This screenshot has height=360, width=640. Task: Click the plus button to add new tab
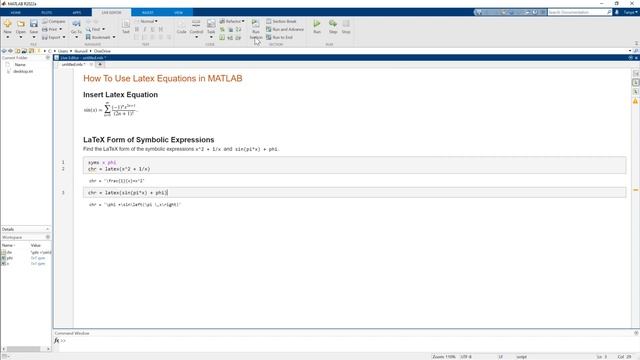pos(100,64)
